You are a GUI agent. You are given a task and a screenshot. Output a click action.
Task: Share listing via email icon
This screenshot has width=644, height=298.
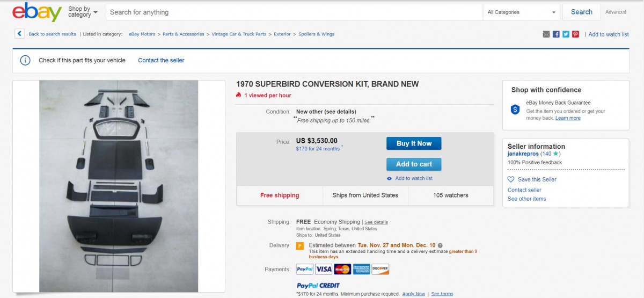point(546,34)
